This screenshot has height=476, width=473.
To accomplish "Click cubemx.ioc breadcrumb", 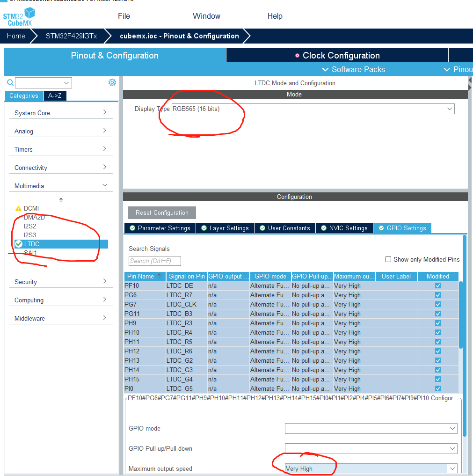I will (x=179, y=36).
